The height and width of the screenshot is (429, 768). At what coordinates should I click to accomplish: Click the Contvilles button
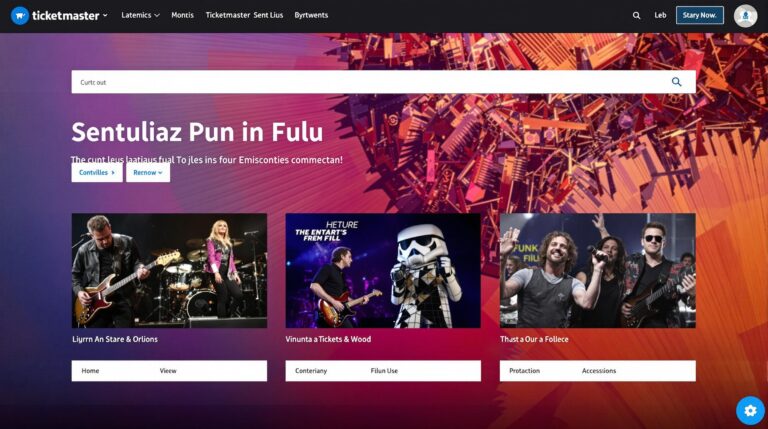click(97, 172)
